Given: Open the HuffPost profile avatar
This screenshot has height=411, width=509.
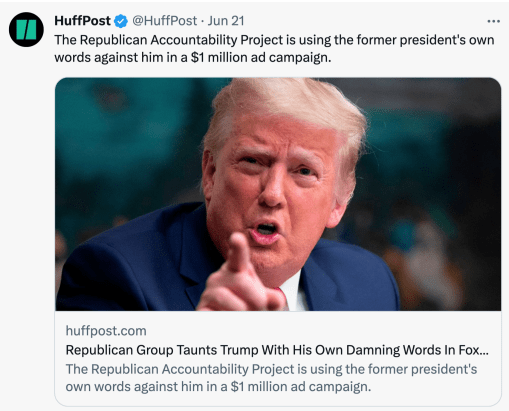Looking at the screenshot, I should (x=26, y=30).
